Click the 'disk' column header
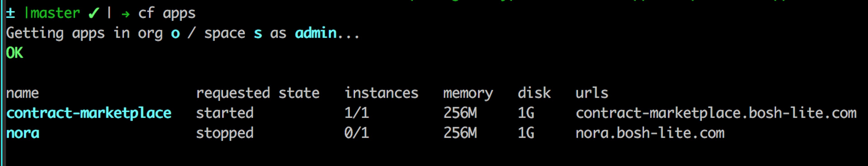The height and width of the screenshot is (166, 868). (x=534, y=93)
